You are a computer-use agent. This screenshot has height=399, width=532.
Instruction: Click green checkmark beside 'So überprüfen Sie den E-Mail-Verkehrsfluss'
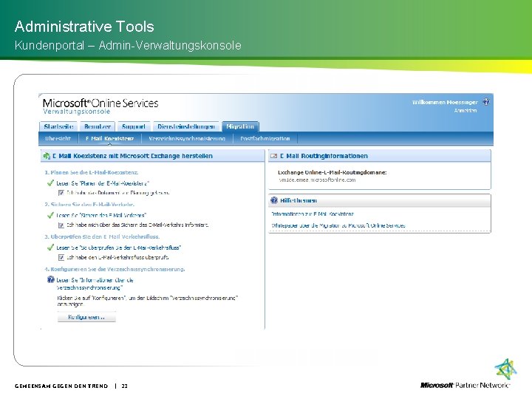50,248
